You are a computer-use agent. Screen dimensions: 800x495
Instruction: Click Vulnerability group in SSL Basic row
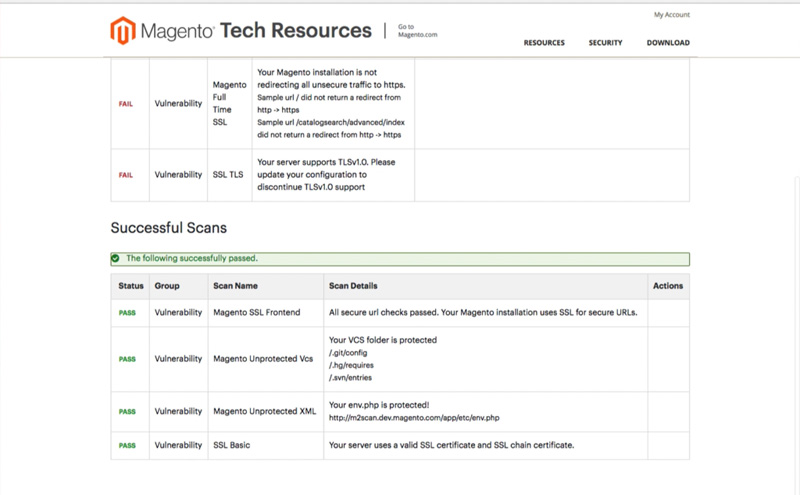point(178,445)
